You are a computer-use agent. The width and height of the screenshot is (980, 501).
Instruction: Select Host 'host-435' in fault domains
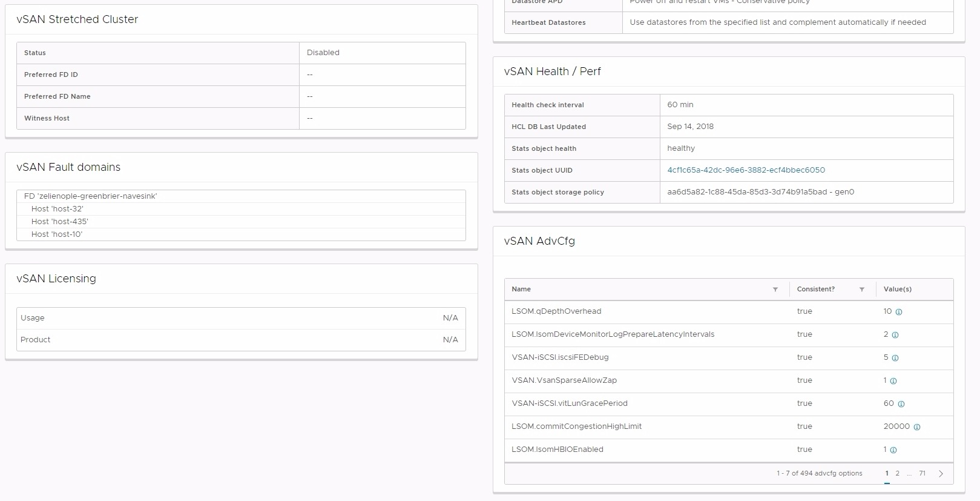click(x=59, y=222)
